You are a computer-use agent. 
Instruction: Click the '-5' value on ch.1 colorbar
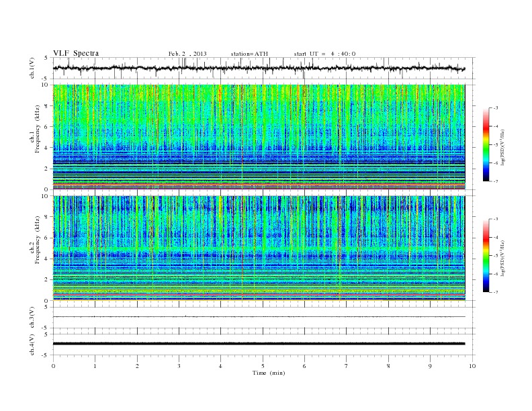[x=495, y=145]
